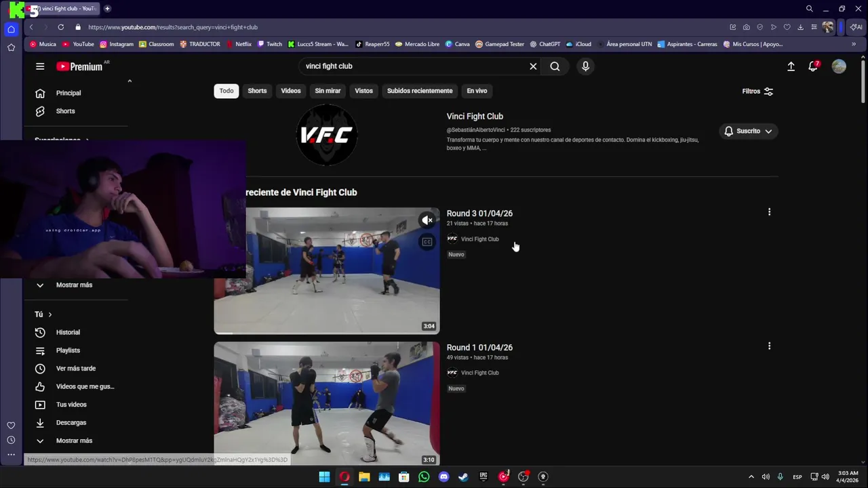Open YouTube notifications bell
868x488 pixels.
pyautogui.click(x=813, y=66)
